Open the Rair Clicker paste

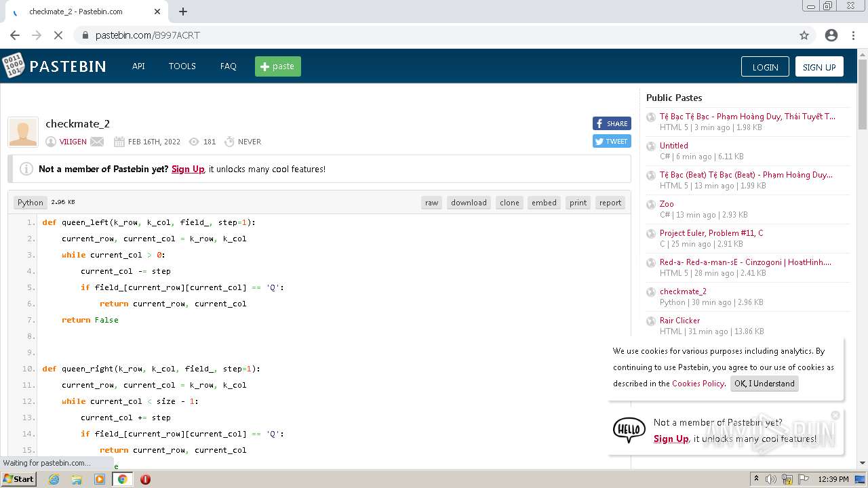click(x=679, y=320)
